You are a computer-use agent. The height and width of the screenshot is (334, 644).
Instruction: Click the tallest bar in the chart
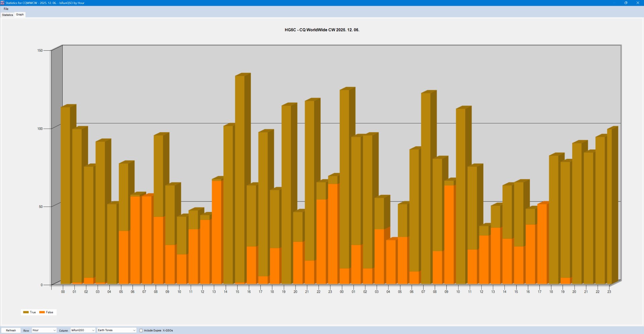tap(240, 168)
